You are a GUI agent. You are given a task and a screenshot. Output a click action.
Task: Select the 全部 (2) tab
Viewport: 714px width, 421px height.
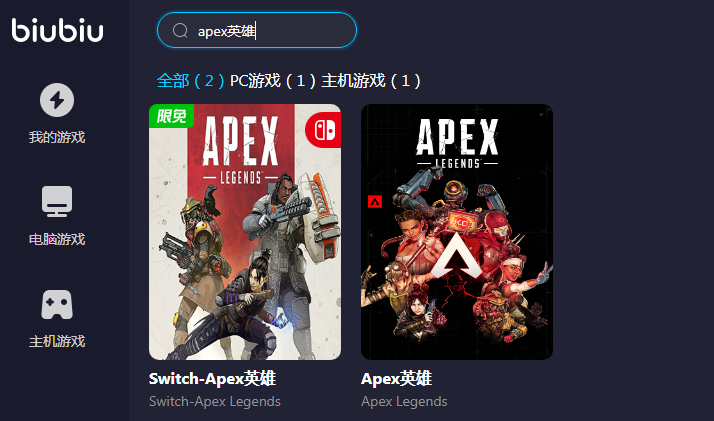(190, 81)
